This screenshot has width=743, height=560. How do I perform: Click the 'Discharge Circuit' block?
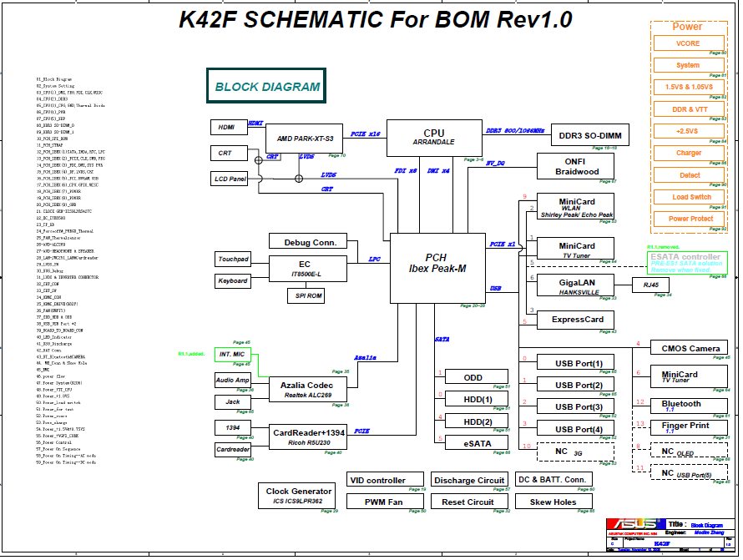(x=469, y=479)
